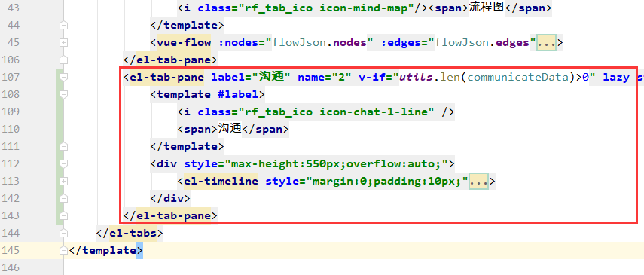Click line number 146 in gutter
The width and height of the screenshot is (644, 275).
[11, 267]
